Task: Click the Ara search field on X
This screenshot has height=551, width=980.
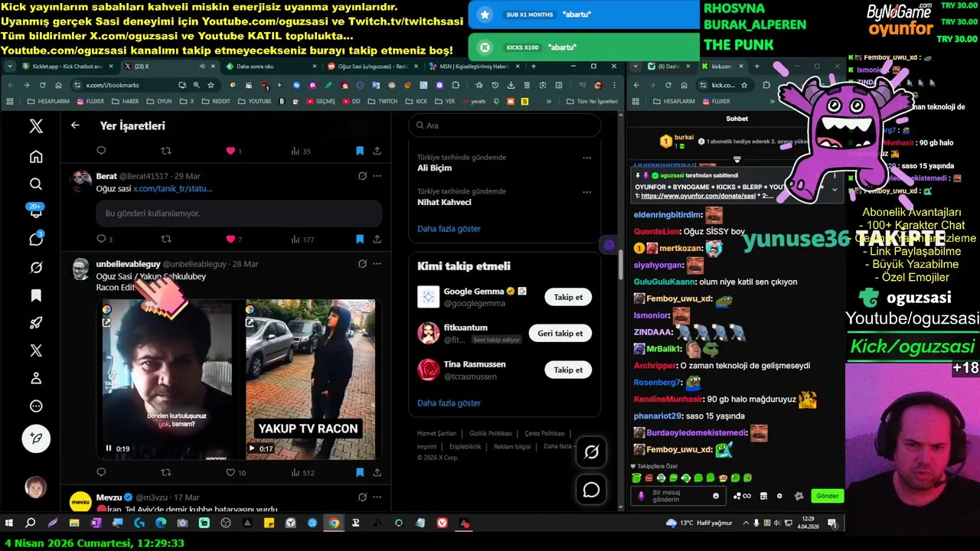Action: pos(505,126)
